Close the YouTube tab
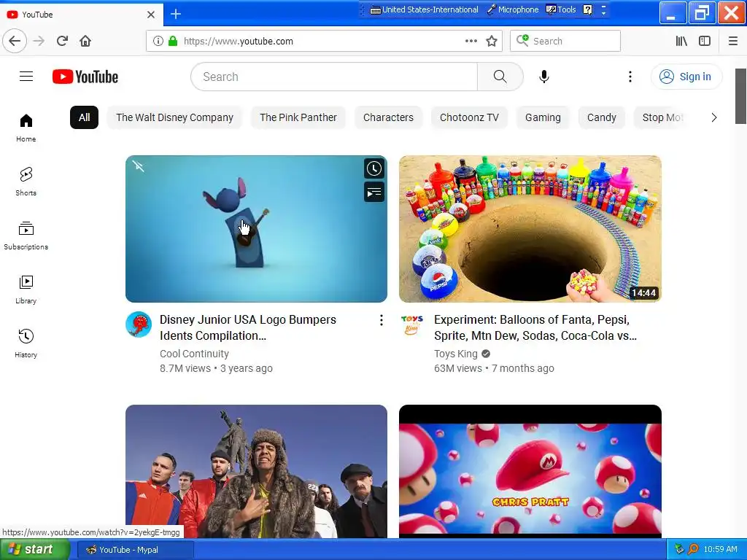Screen dimensions: 747x560 tap(150, 15)
